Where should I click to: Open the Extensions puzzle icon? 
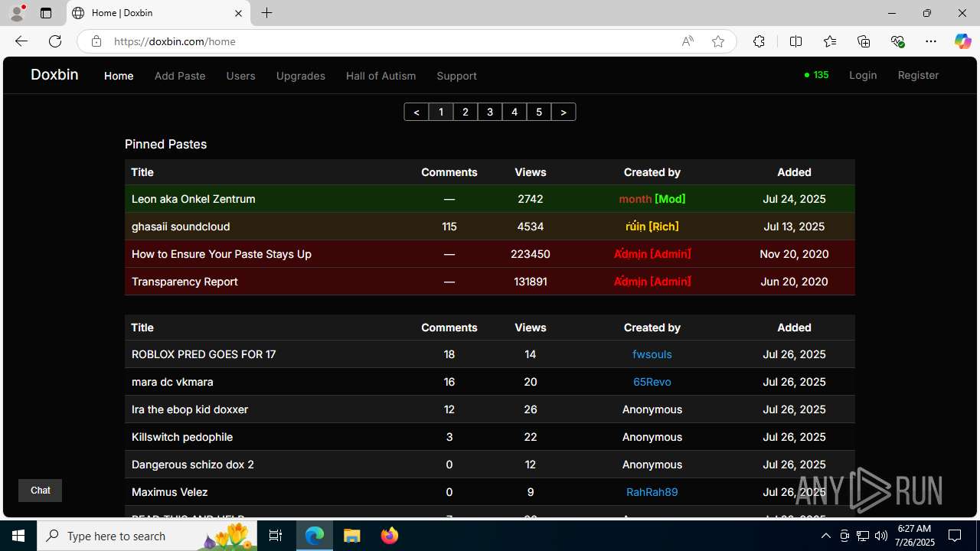click(759, 41)
